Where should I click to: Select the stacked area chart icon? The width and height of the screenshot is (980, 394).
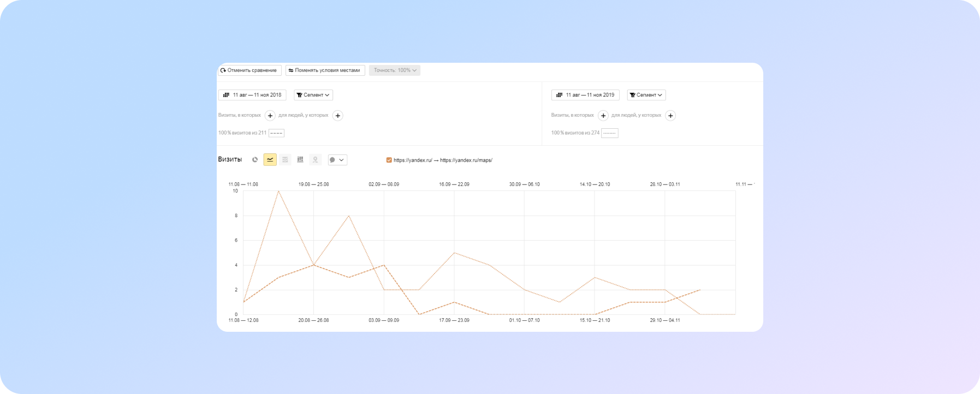tap(285, 160)
